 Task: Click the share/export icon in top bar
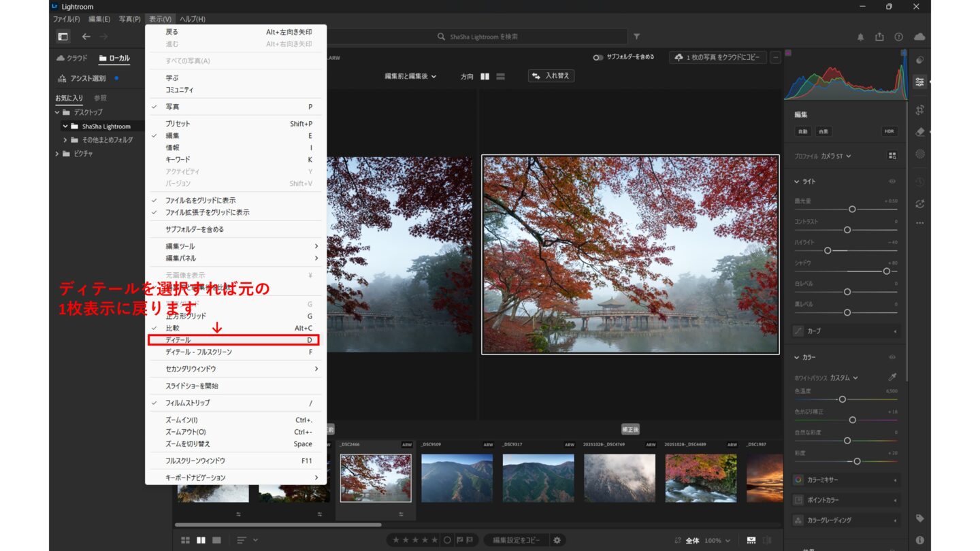coord(879,37)
